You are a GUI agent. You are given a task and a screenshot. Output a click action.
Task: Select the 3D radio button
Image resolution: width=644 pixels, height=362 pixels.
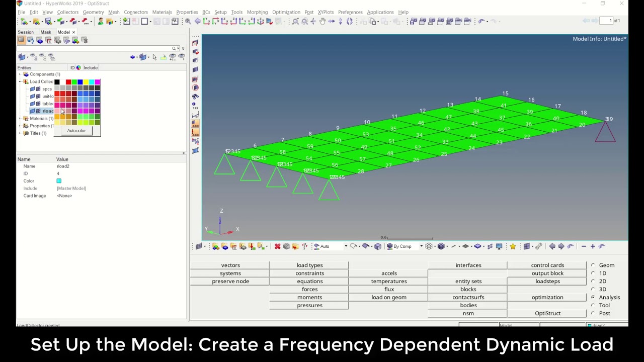coord(593,290)
